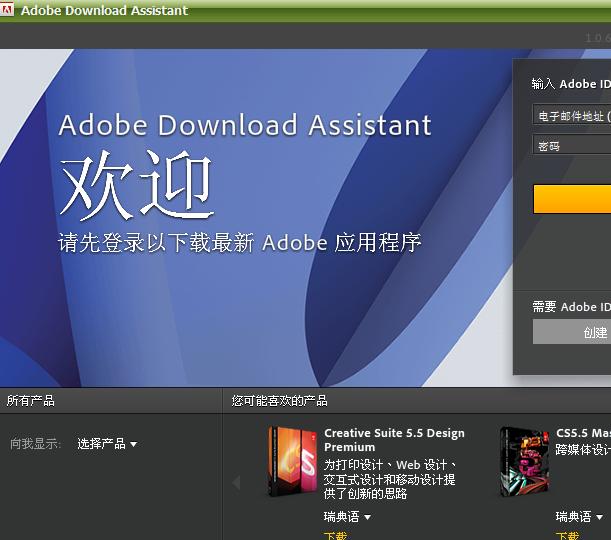Click the Creative Suite 5.5 Design Premium title
This screenshot has height=540, width=611.
394,440
